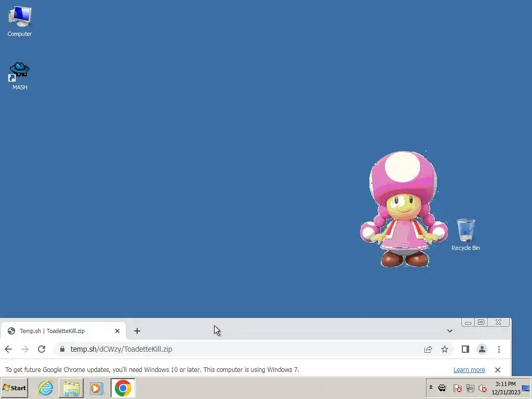This screenshot has width=532, height=399.
Task: Dismiss the Windows 7 update notice
Action: click(x=497, y=370)
